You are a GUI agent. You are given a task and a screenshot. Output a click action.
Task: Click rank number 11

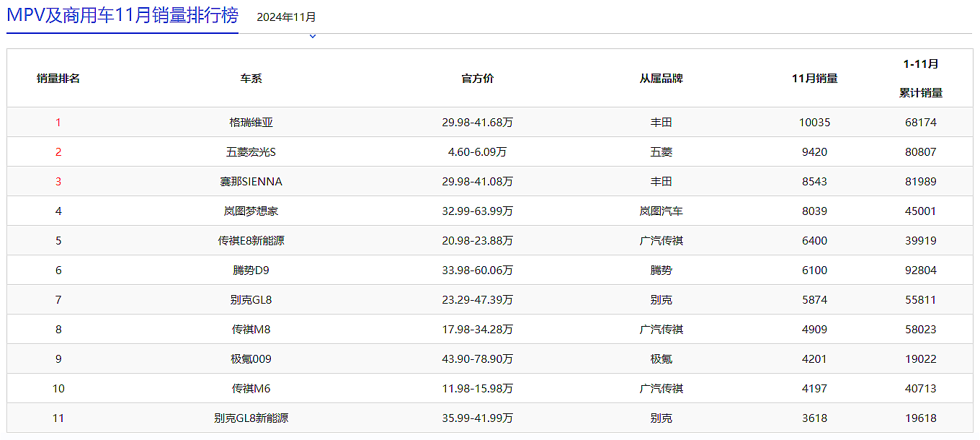[x=58, y=418]
